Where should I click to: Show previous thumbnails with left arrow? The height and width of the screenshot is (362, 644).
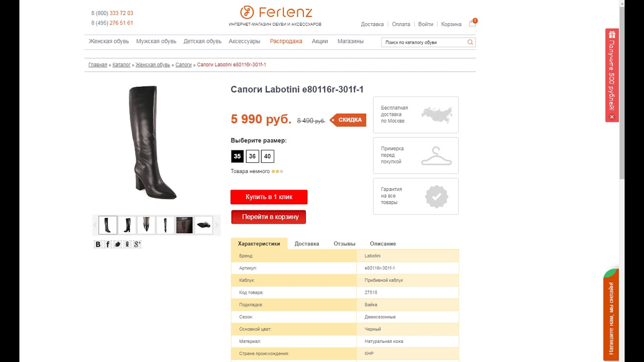pos(95,225)
